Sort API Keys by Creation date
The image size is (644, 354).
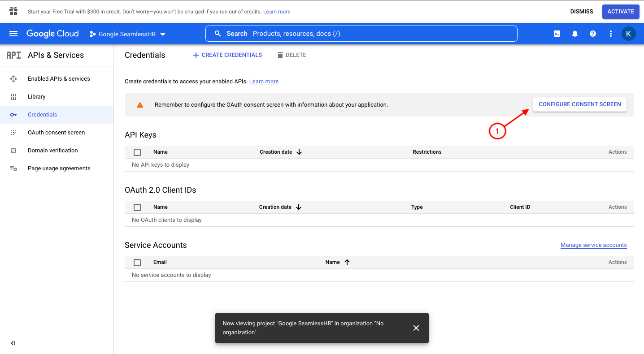click(281, 152)
